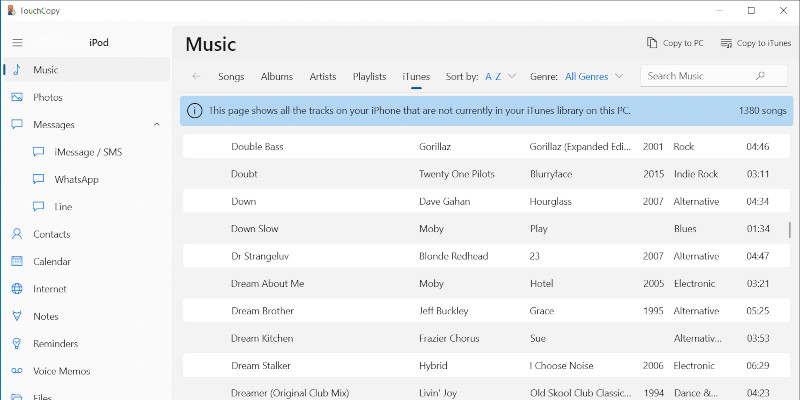Open the hamburger navigation menu

click(17, 43)
